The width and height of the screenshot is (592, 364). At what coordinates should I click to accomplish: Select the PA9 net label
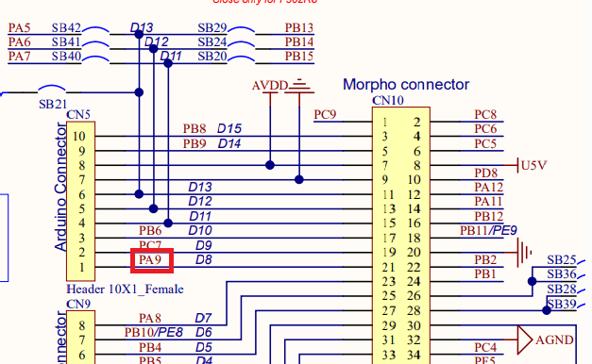150,259
